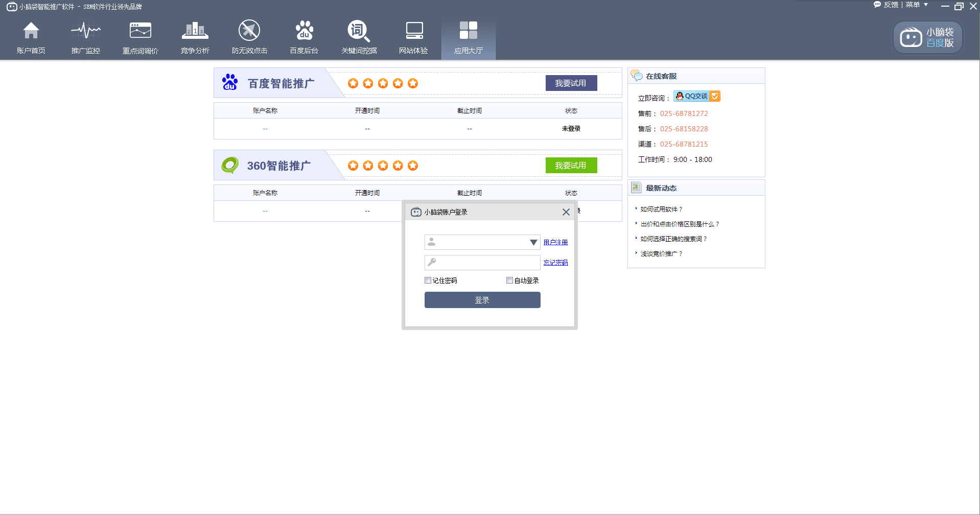
Task: Open article 出价和点击价格区别是什么？
Action: 680,224
